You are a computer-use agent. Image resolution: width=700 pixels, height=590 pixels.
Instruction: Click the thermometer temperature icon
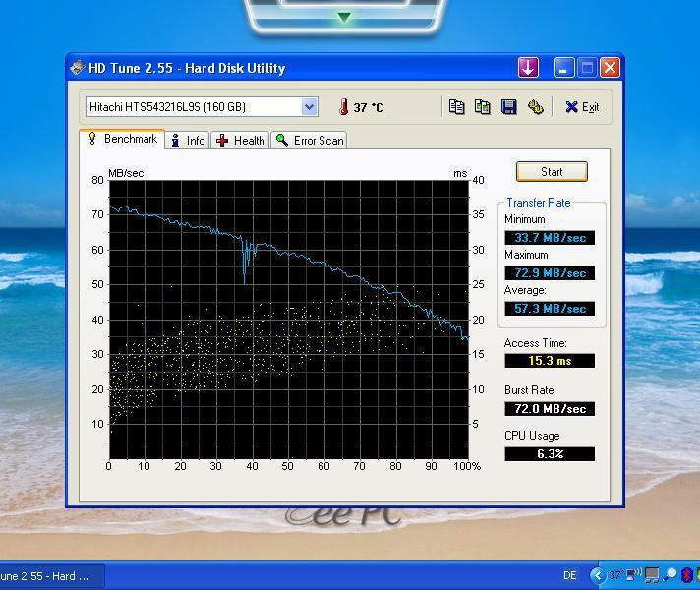343,107
